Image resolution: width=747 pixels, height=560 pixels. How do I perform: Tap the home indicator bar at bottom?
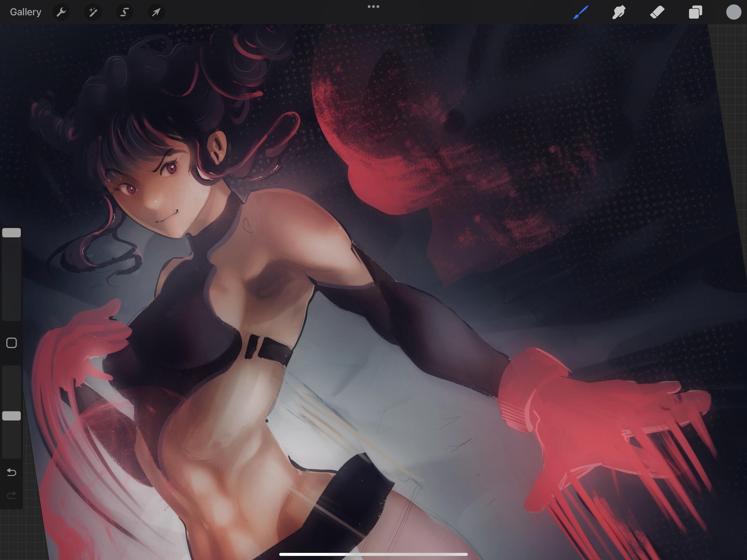tap(373, 554)
